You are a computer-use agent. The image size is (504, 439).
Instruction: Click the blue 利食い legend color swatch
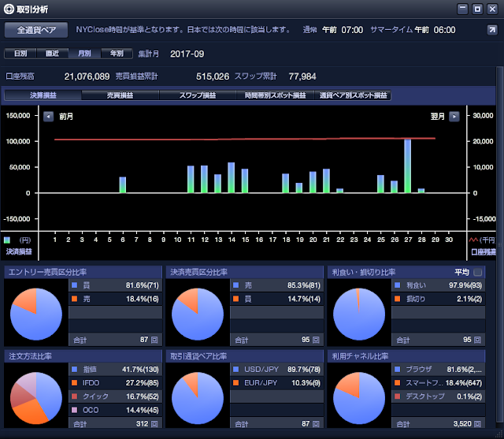pos(397,285)
